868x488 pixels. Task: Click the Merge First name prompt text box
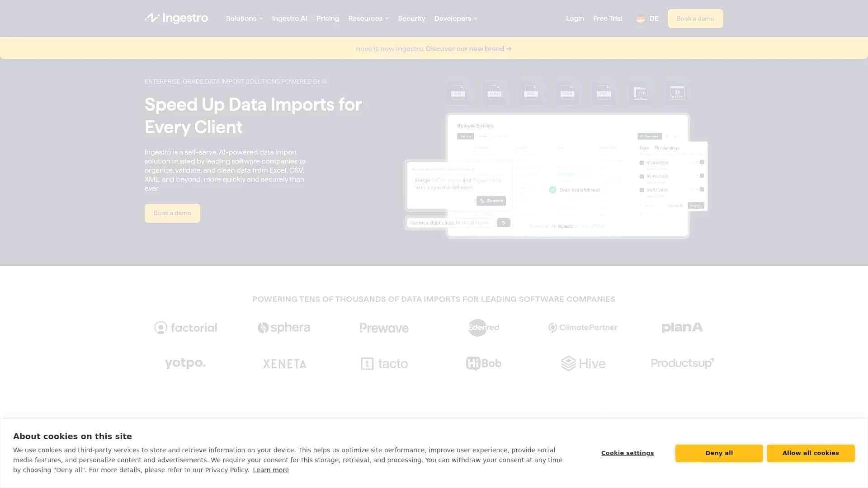459,184
